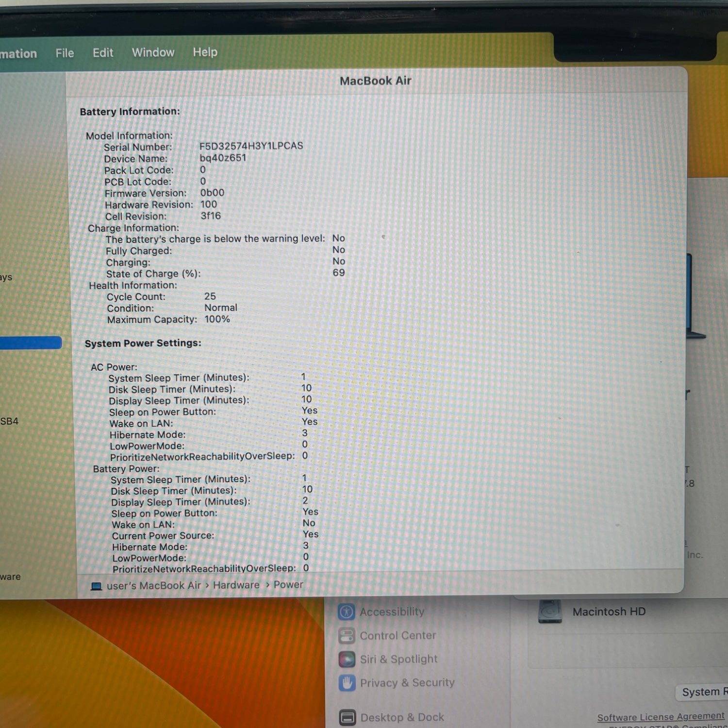The image size is (728, 728).
Task: Click the "Fully Charged:" label
Action: pos(139,251)
